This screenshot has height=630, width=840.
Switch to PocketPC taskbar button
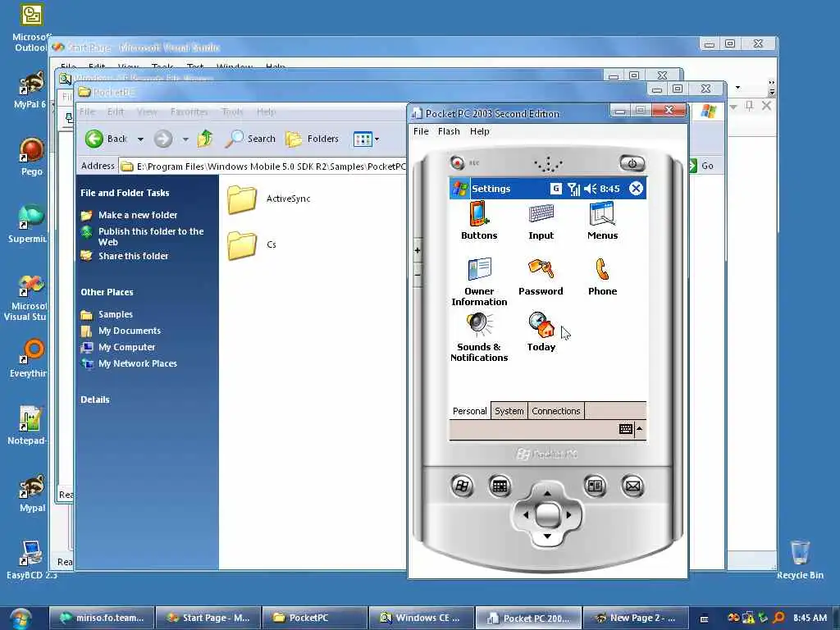[x=314, y=618]
